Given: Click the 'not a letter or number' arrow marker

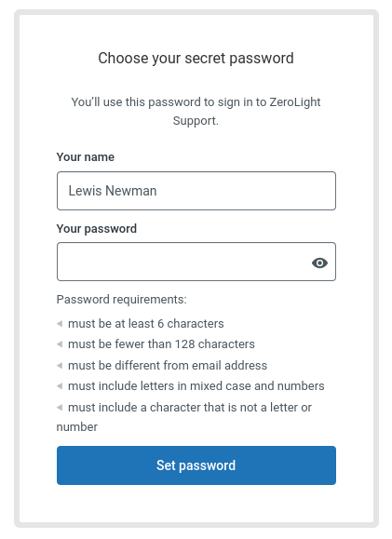Looking at the screenshot, I should (60, 408).
